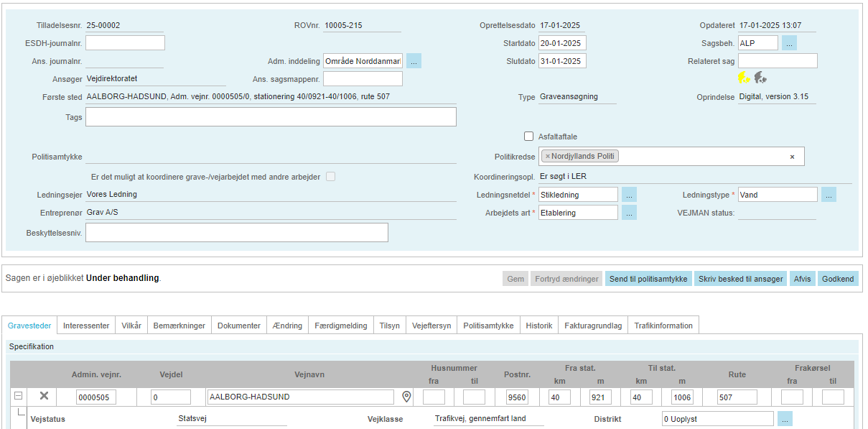Click Send til politisamtykke button

point(648,279)
